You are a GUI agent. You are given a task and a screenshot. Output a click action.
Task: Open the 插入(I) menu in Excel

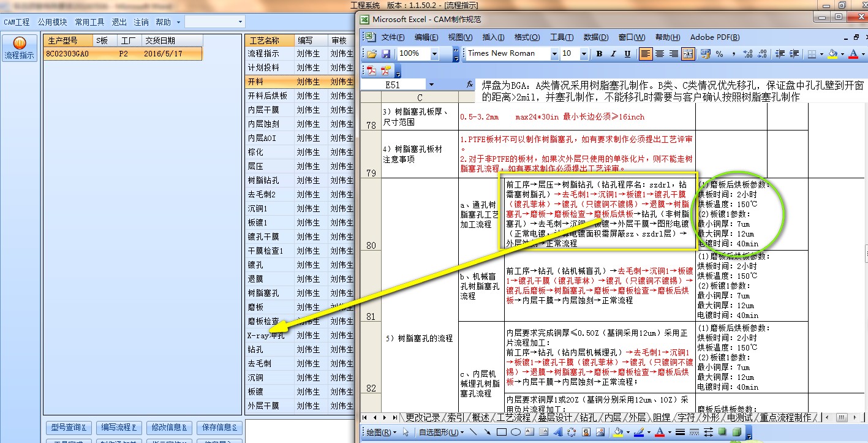[494, 37]
